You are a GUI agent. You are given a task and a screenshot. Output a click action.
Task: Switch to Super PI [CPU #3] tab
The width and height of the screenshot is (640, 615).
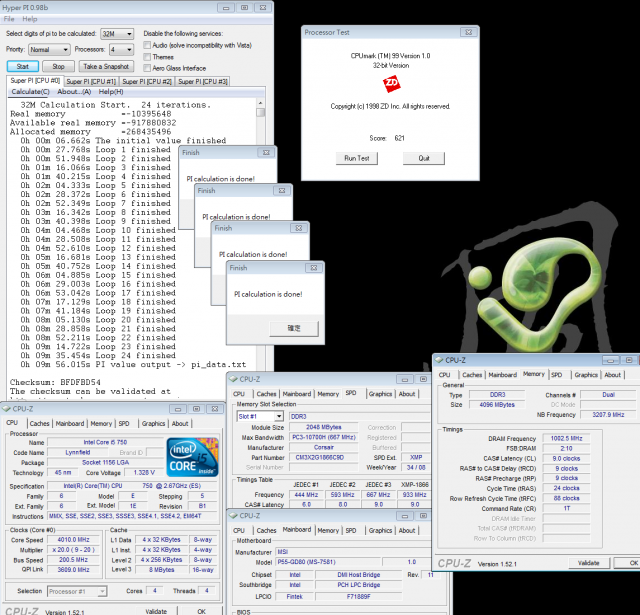203,82
